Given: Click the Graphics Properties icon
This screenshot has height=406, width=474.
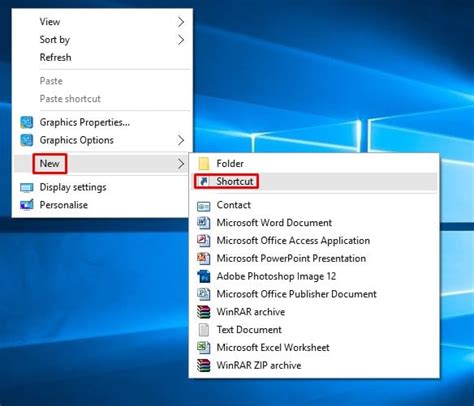Looking at the screenshot, I should [x=26, y=122].
